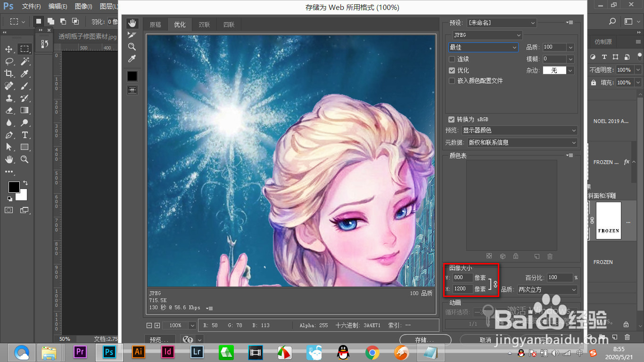Image resolution: width=644 pixels, height=362 pixels.
Task: Click the black eyedropper color swatch in dialog
Action: [132, 76]
